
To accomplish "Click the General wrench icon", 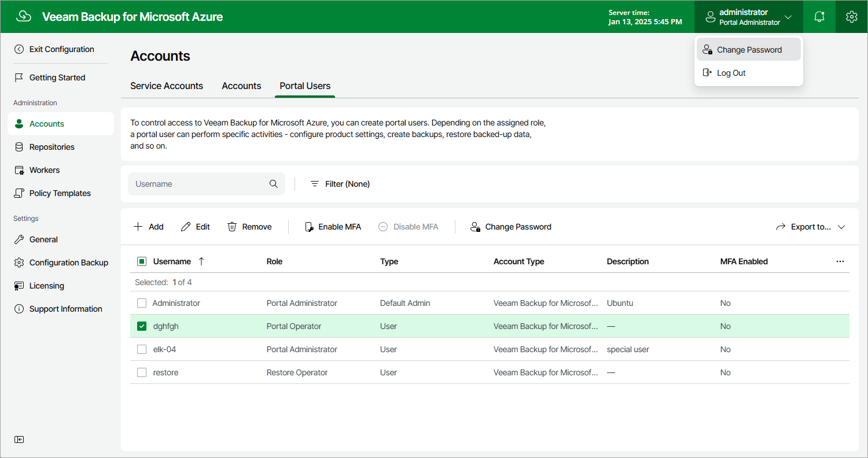I will [x=19, y=239].
